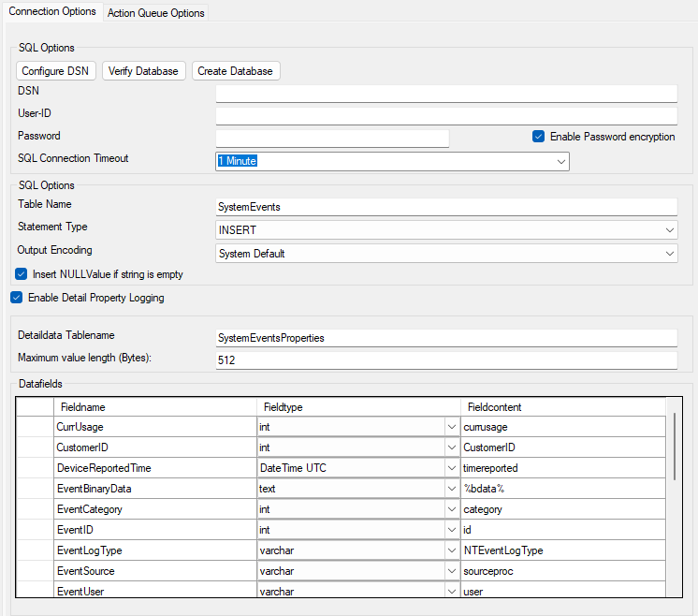698x616 pixels.
Task: Click the Create Database button
Action: pyautogui.click(x=236, y=71)
